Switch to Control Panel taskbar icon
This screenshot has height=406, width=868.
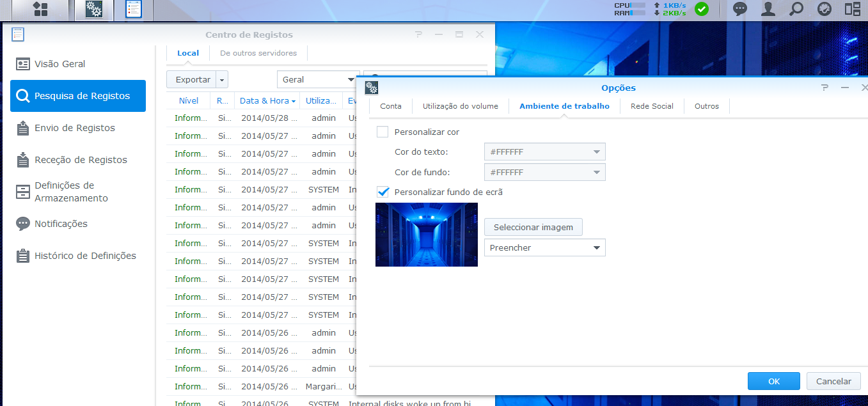(x=94, y=9)
